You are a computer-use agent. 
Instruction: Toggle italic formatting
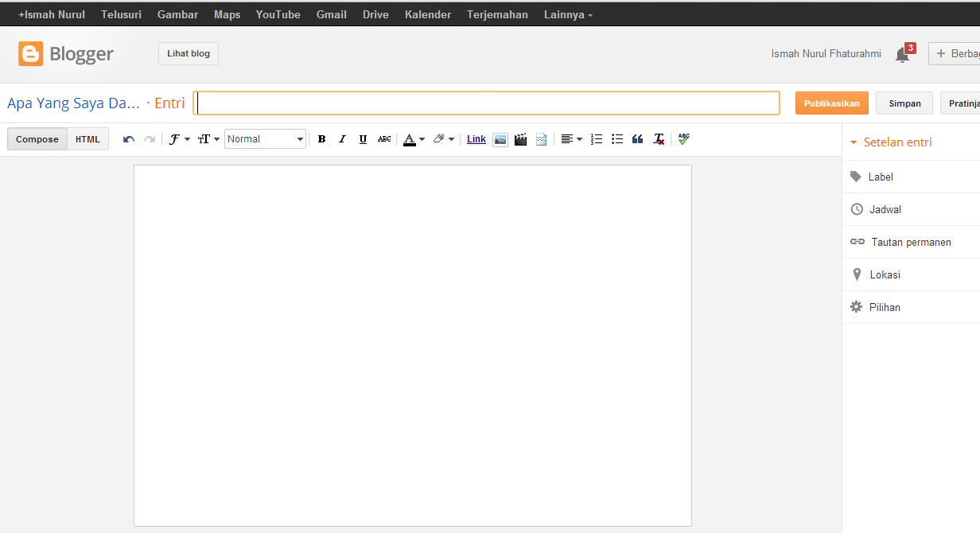click(x=342, y=139)
